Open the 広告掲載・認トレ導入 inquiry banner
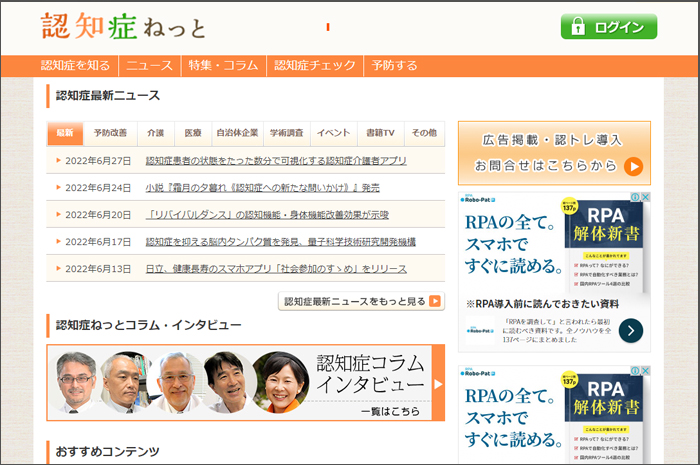The height and width of the screenshot is (465, 700). [554, 153]
